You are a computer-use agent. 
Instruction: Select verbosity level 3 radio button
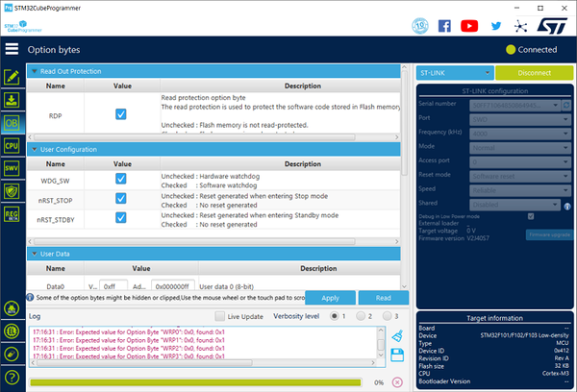click(x=387, y=316)
